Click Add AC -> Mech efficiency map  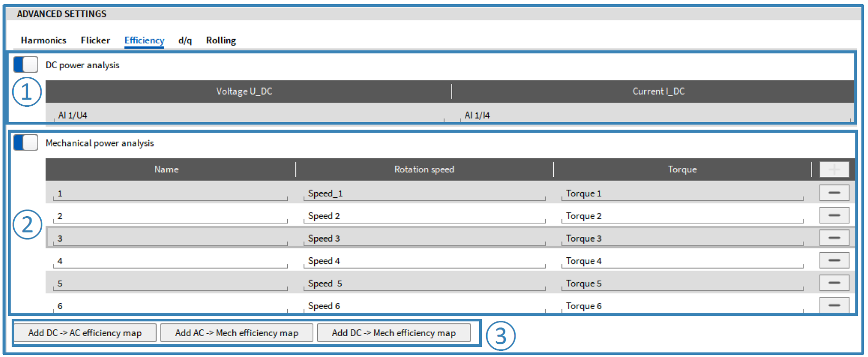pyautogui.click(x=236, y=333)
